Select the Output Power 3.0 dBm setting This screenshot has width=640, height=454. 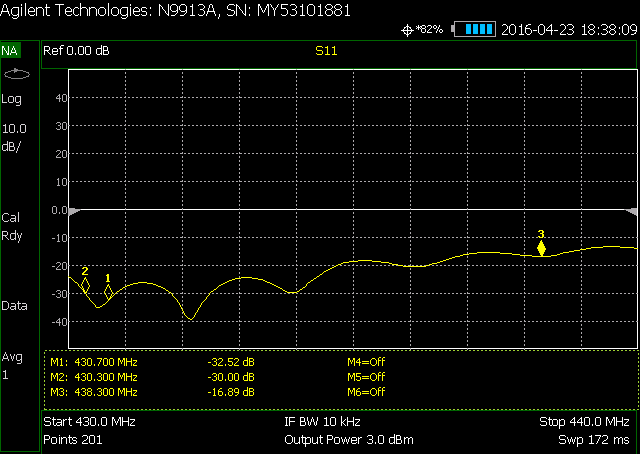pos(348,440)
